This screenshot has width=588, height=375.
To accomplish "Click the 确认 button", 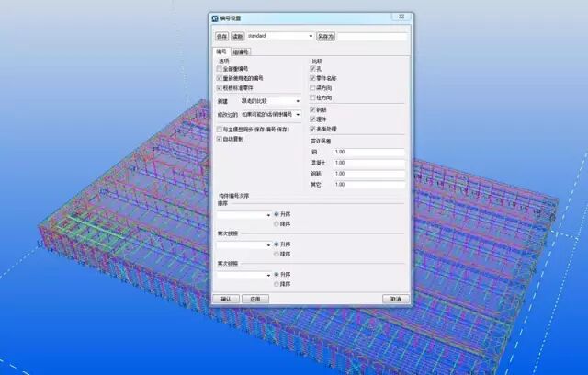I will tap(226, 299).
